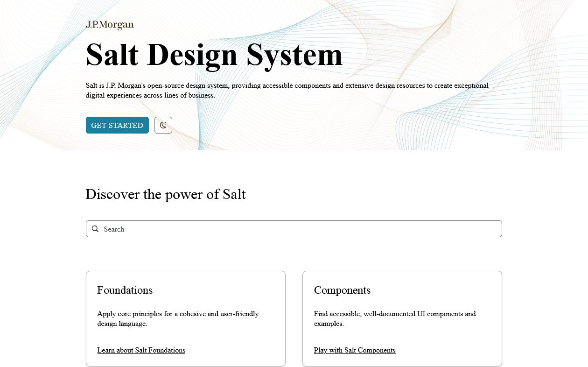Focus the Search input field

[299, 229]
